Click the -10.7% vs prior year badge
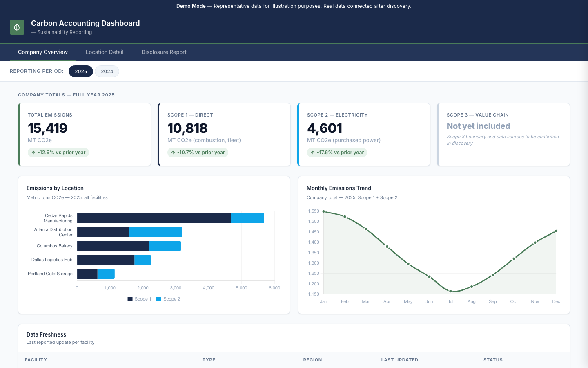 pyautogui.click(x=198, y=153)
